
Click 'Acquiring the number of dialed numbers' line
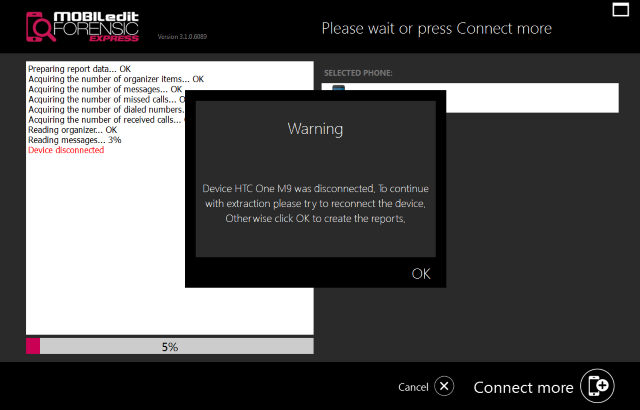pyautogui.click(x=107, y=110)
